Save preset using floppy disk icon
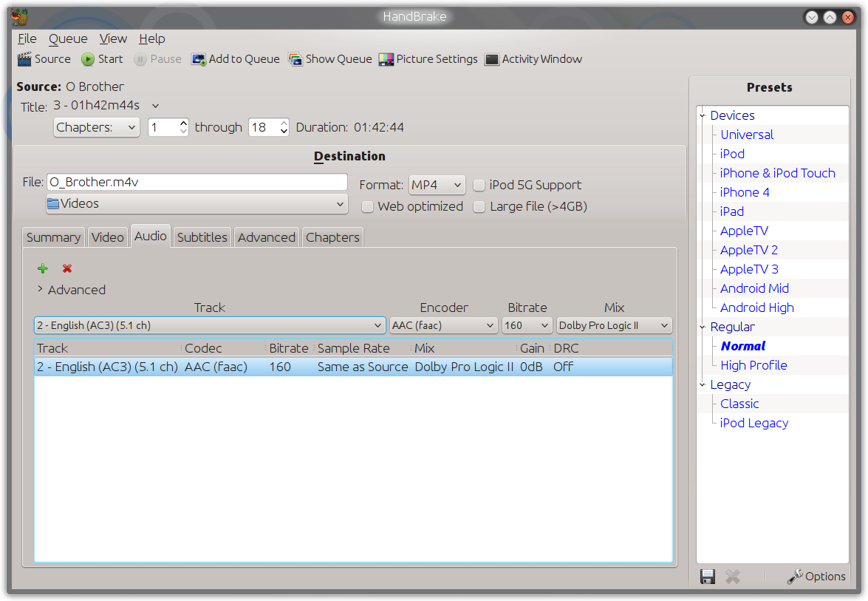 click(708, 577)
